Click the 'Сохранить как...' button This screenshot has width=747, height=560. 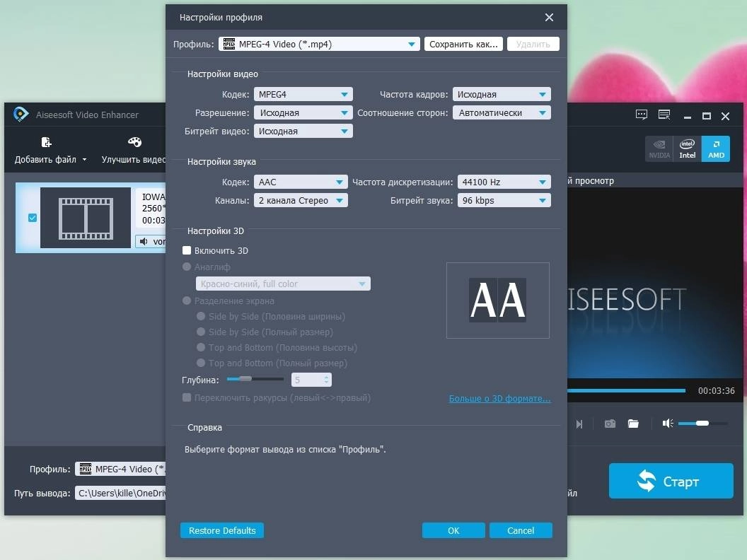[463, 45]
